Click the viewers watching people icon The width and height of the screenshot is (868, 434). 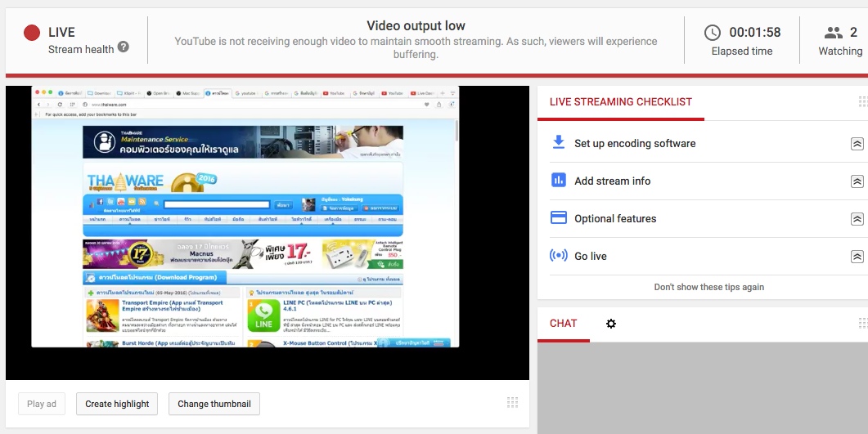(x=833, y=33)
